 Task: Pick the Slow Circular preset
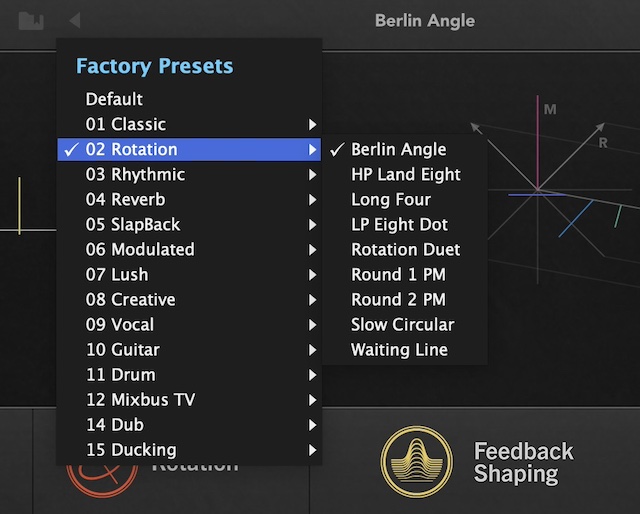click(x=402, y=325)
